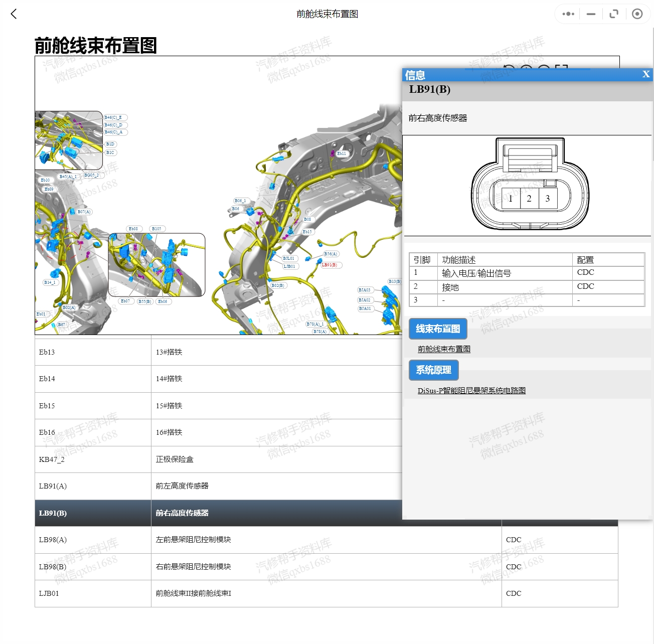The width and height of the screenshot is (654, 644).
Task: Select the B56(A) connector callout
Action: [x=331, y=254]
